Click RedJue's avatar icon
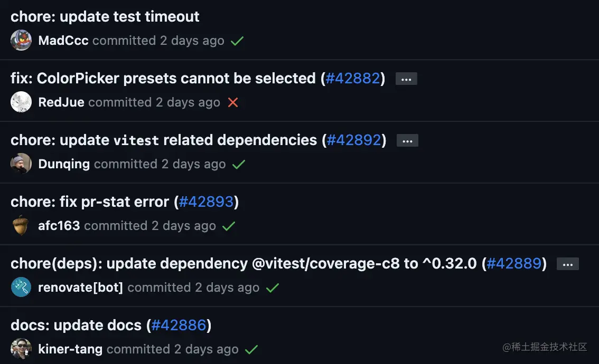599x364 pixels. pyautogui.click(x=21, y=102)
